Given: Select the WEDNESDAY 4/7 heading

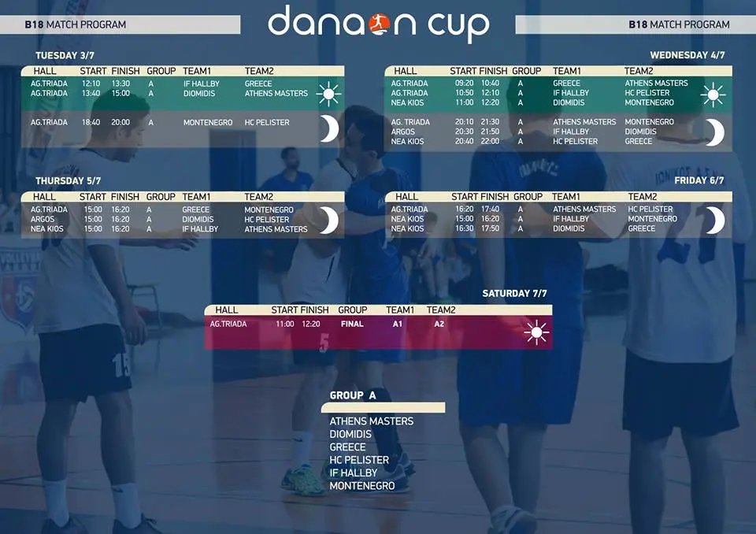Looking at the screenshot, I should pos(687,55).
